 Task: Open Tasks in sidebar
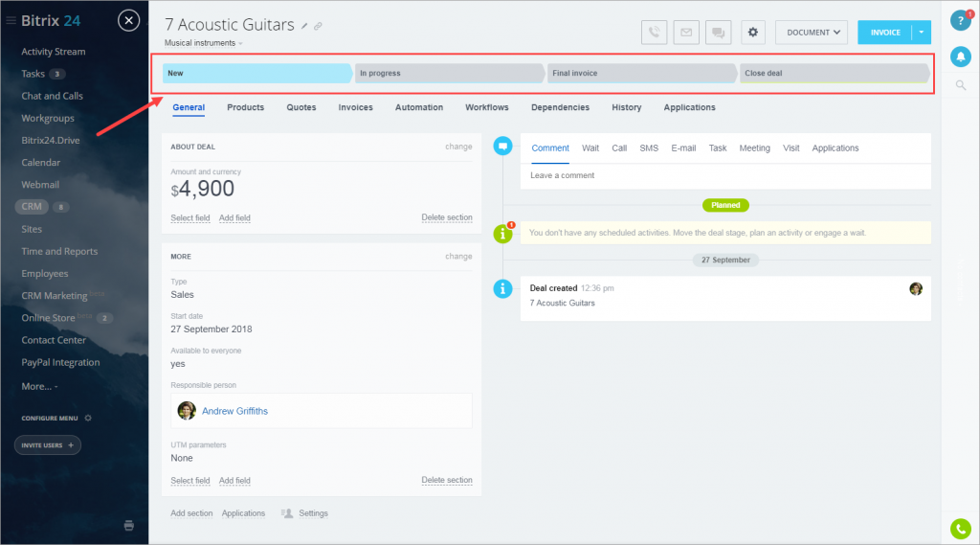pos(33,74)
